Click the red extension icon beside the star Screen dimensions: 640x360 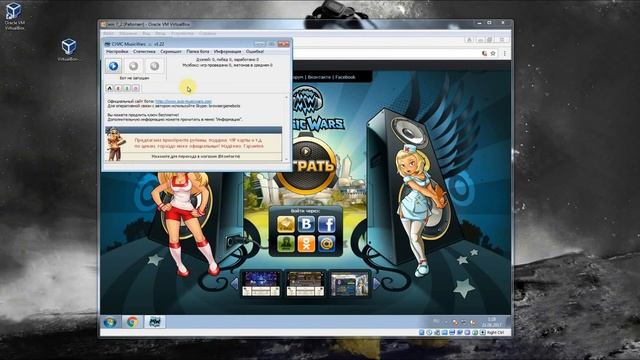(484, 53)
